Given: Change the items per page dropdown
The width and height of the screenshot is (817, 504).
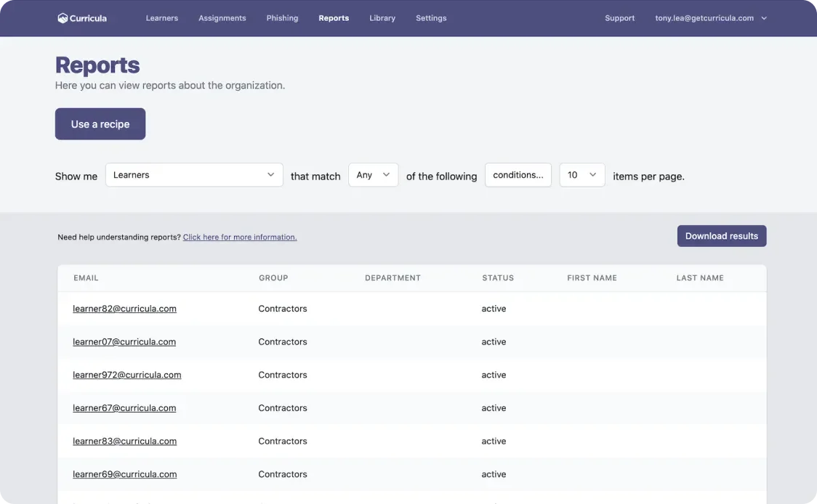Looking at the screenshot, I should [x=581, y=175].
